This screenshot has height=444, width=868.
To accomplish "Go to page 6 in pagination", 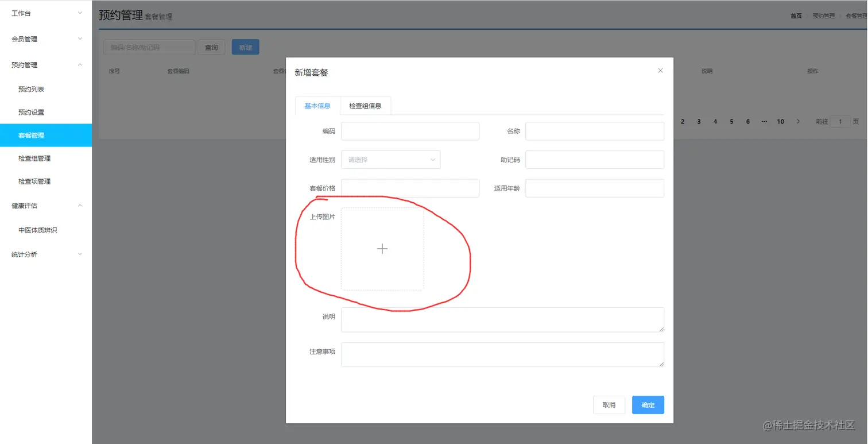I will (748, 121).
